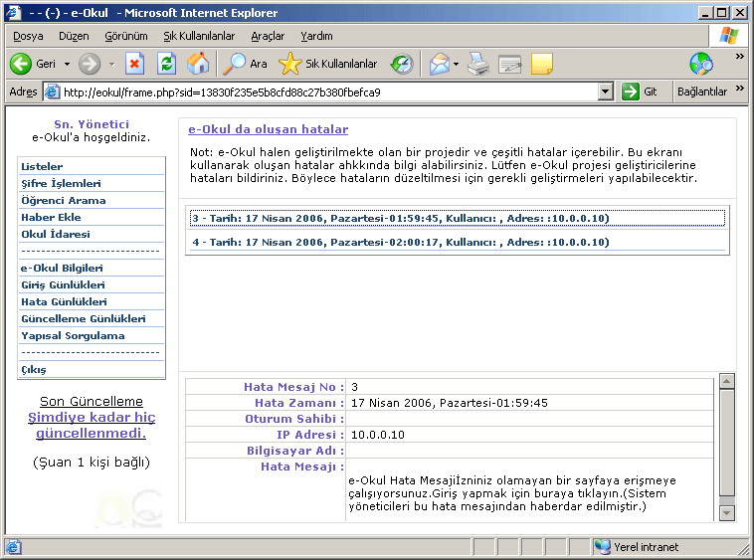Go to Home page house icon

[198, 64]
